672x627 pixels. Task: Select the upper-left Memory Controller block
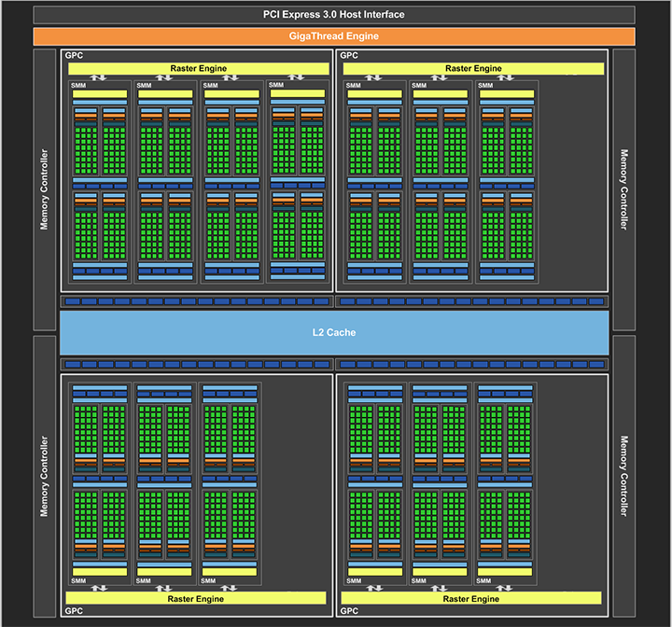pos(45,189)
